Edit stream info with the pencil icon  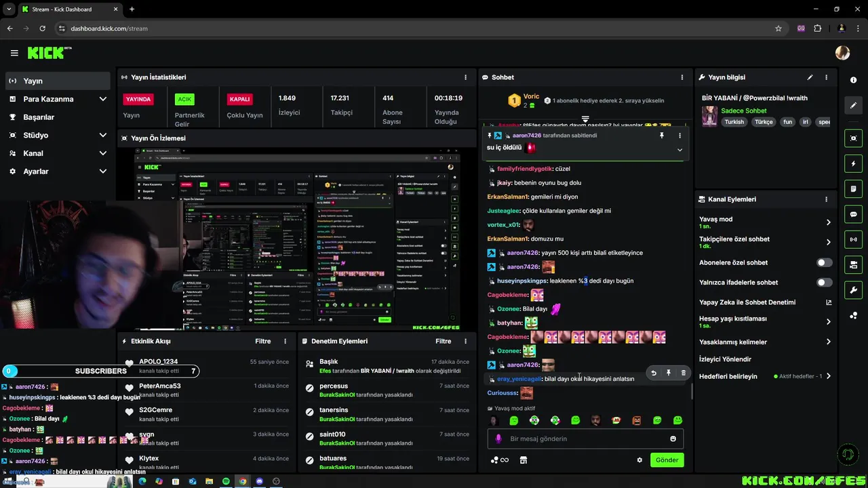[810, 77]
